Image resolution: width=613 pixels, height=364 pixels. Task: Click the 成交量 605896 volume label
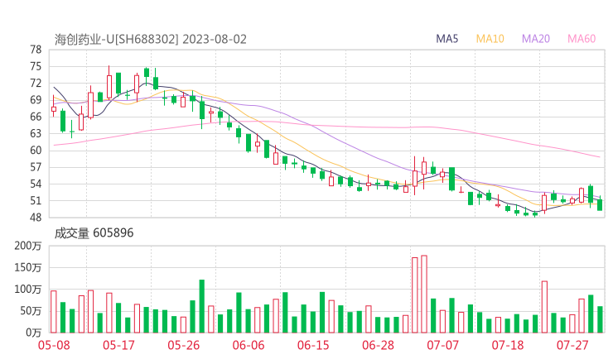[x=94, y=233]
